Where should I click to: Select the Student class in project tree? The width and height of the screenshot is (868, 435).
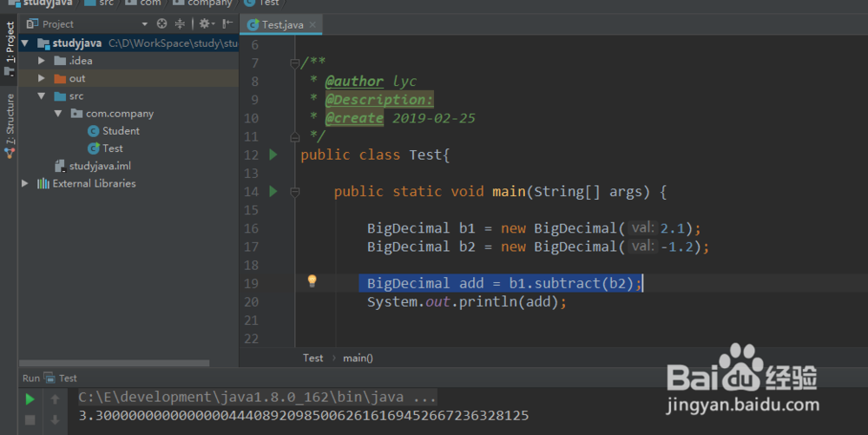(x=114, y=131)
